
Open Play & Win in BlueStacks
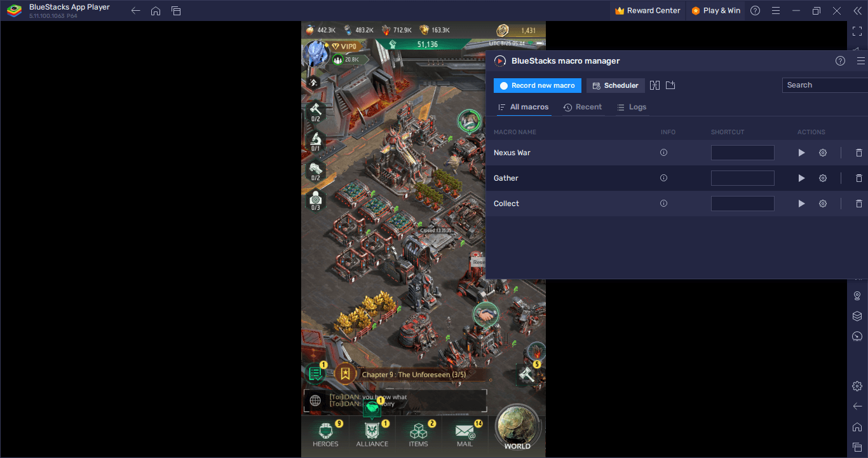(x=716, y=10)
